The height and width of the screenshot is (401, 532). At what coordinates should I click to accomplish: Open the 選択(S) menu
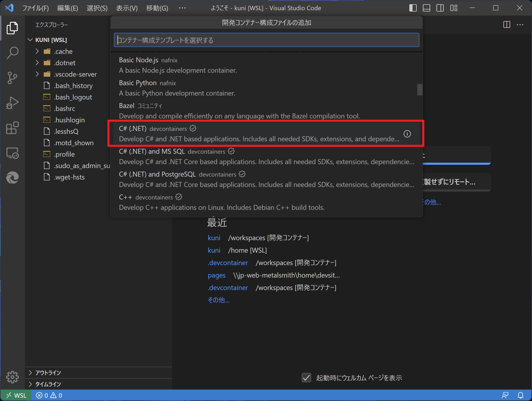(97, 8)
